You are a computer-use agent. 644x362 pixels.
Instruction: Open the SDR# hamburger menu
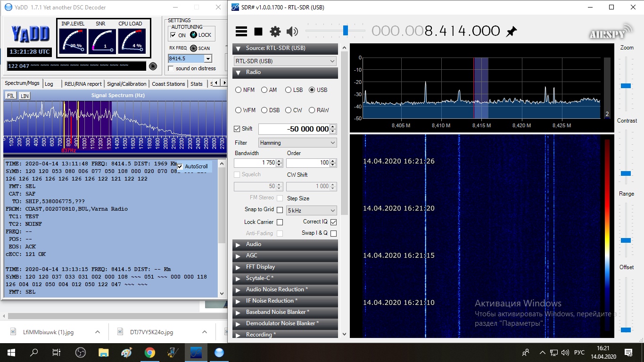click(241, 32)
